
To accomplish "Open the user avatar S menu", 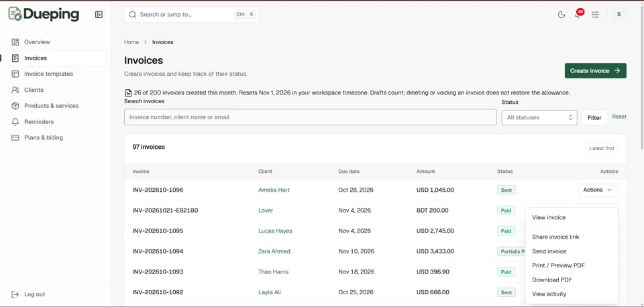I will point(619,15).
